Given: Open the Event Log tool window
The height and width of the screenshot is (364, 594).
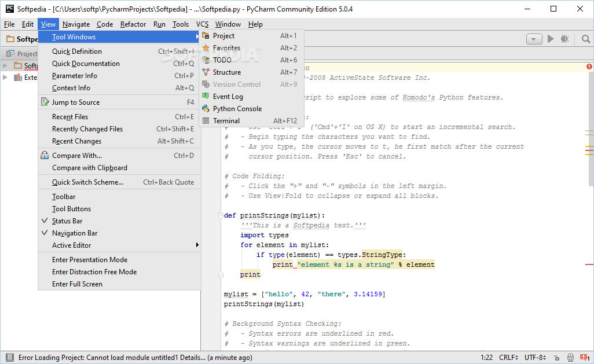Looking at the screenshot, I should tap(251, 96).
